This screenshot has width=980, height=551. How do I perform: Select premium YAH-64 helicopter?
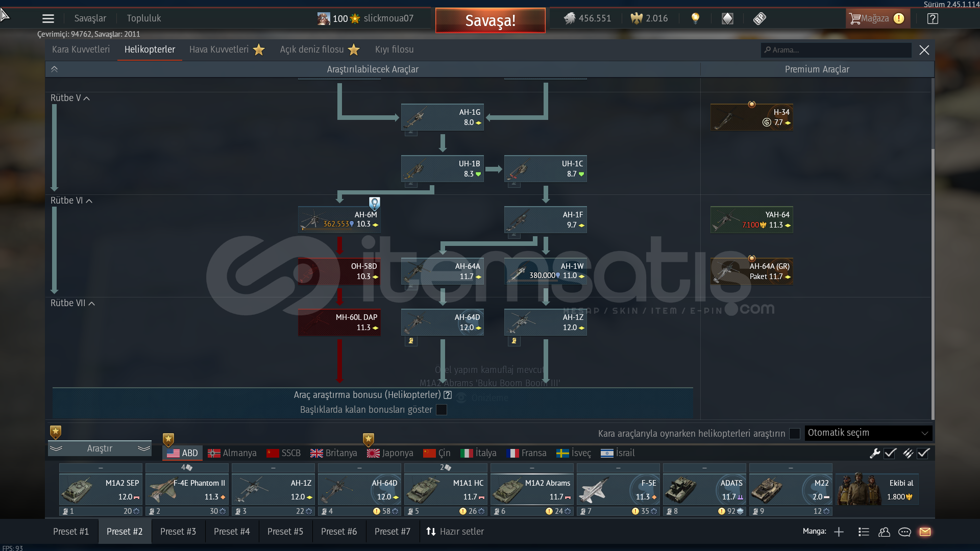coord(752,220)
